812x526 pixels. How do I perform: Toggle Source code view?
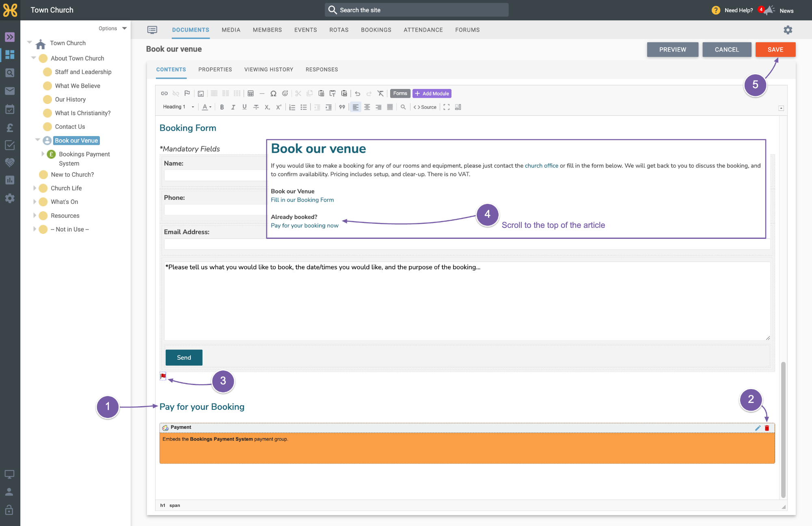coord(425,107)
